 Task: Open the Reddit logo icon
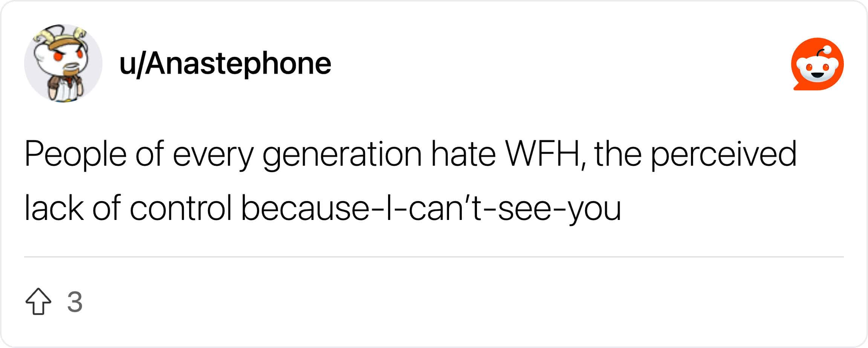click(x=817, y=64)
